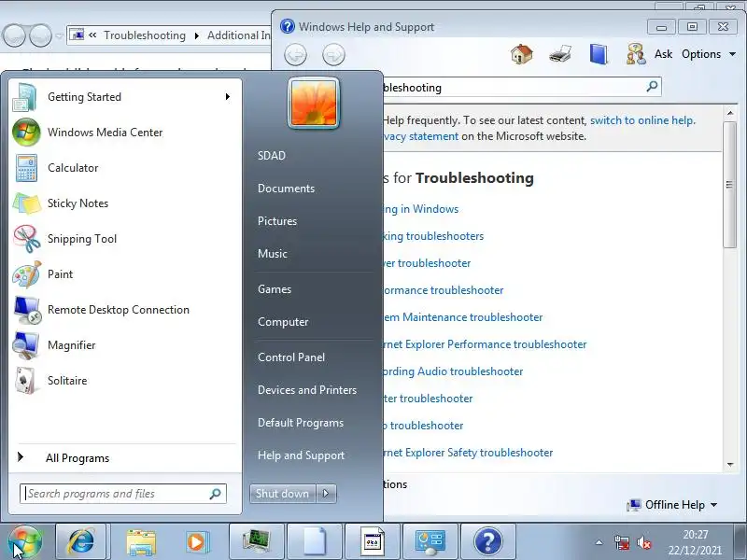Click the network status tray icon

point(622,543)
